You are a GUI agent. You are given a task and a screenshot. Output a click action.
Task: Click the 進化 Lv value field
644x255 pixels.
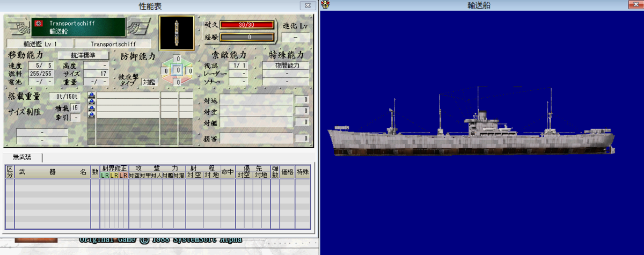coord(296,37)
